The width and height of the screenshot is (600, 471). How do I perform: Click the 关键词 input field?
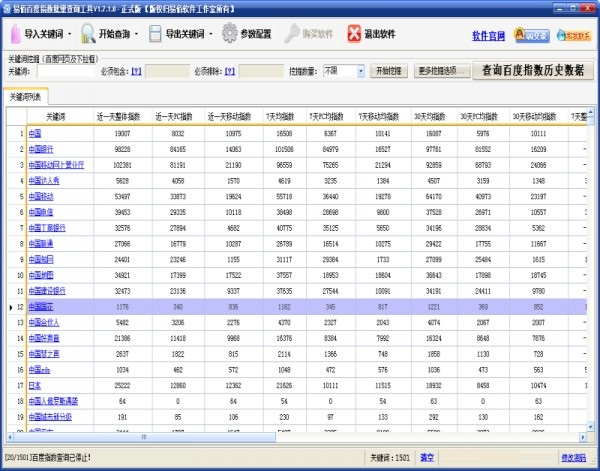(62, 72)
